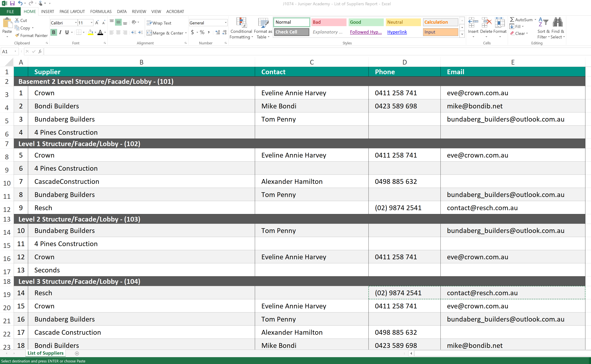Switch to the INSERT tab
Screen dimensions: 591x364
click(47, 12)
